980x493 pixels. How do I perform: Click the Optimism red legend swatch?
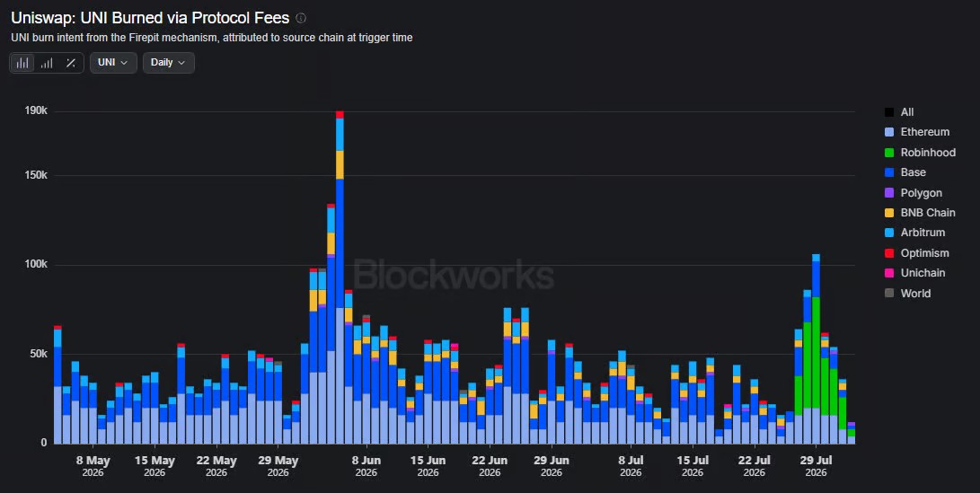[x=889, y=253]
